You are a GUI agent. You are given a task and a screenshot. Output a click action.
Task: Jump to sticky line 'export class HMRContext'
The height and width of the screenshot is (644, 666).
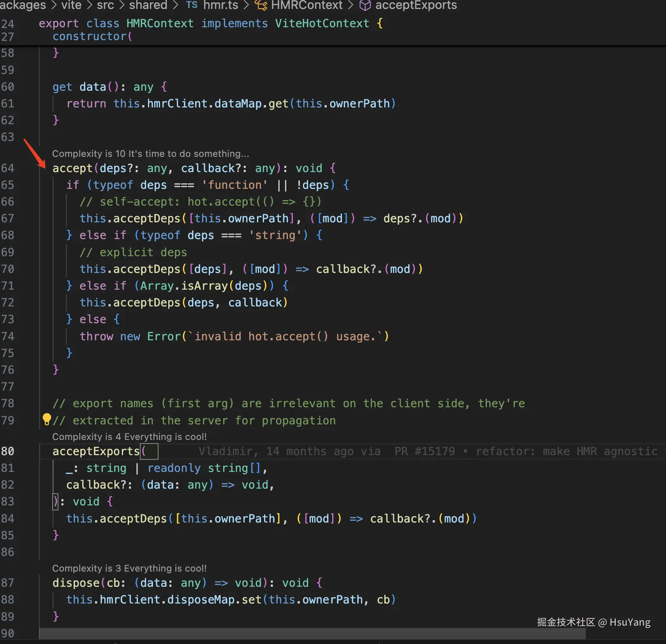pyautogui.click(x=211, y=23)
